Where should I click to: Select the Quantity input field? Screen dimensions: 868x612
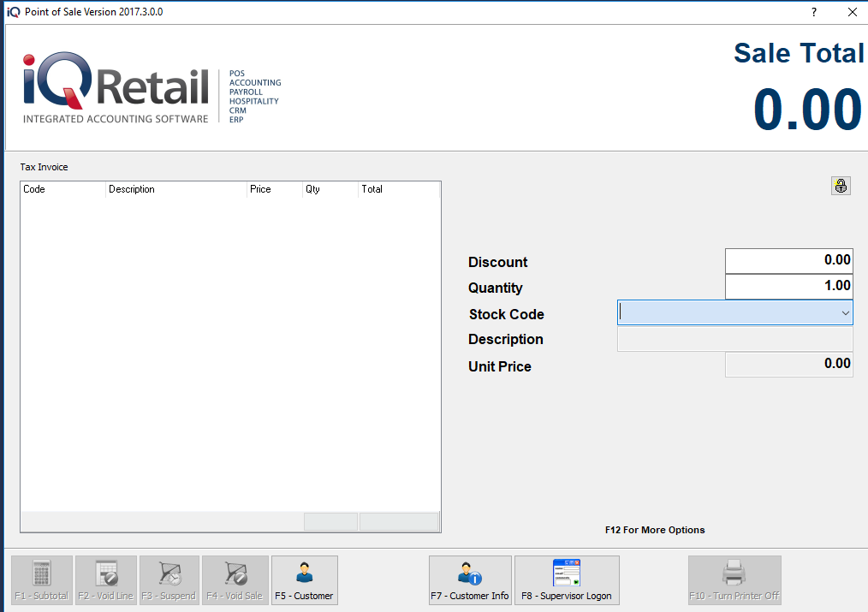tap(788, 286)
